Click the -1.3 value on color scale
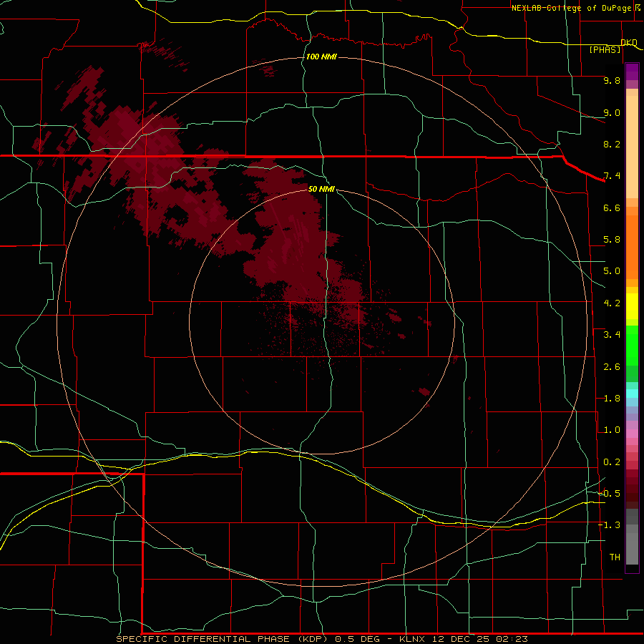644x644 pixels. point(609,525)
